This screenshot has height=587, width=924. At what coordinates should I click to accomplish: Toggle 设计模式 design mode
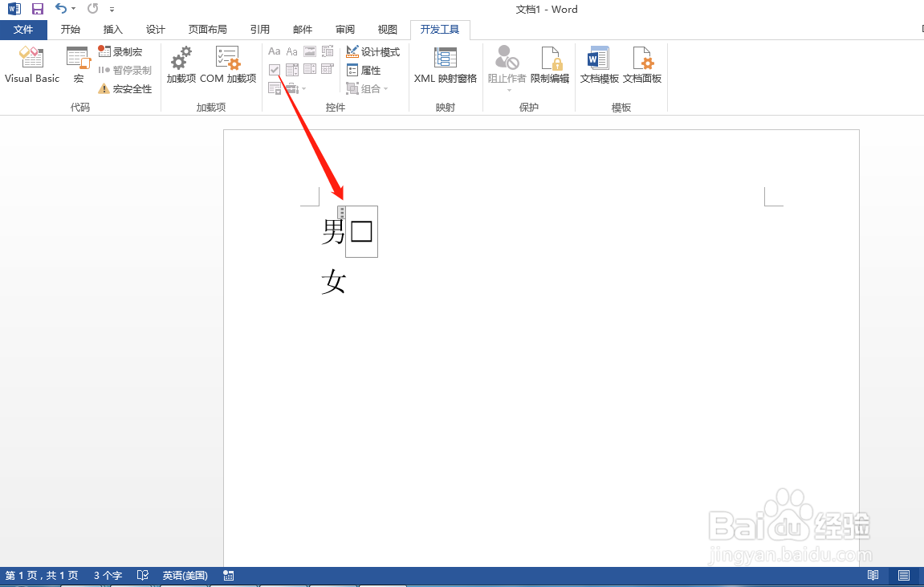pyautogui.click(x=373, y=52)
